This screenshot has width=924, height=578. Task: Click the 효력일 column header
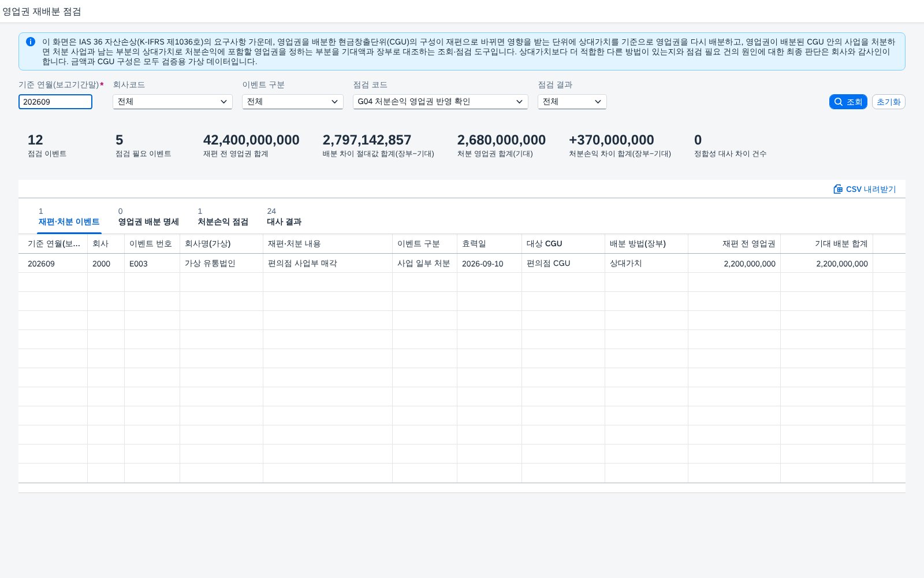pos(489,244)
